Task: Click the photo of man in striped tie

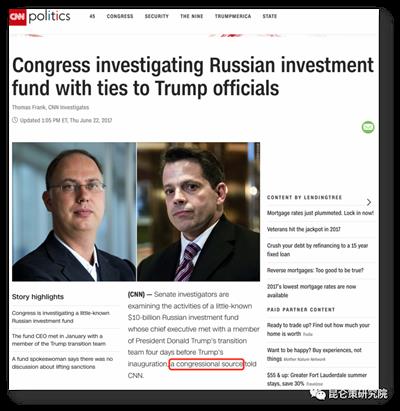Action: pyautogui.click(x=198, y=212)
